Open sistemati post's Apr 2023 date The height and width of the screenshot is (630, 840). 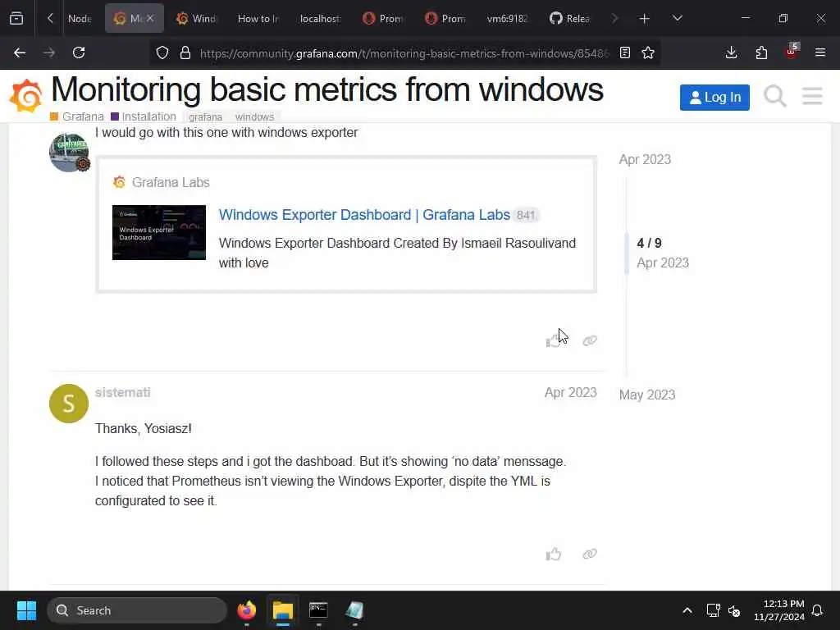click(x=571, y=392)
